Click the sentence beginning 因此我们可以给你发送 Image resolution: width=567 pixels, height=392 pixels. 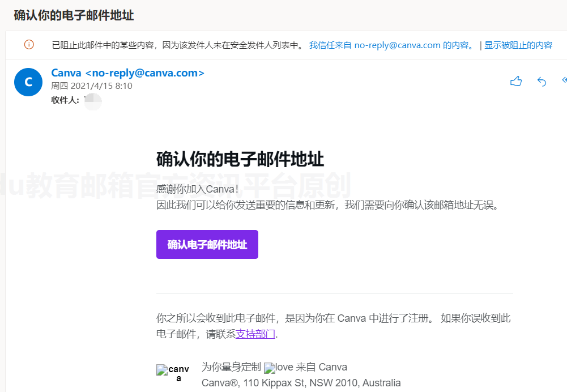pos(329,205)
